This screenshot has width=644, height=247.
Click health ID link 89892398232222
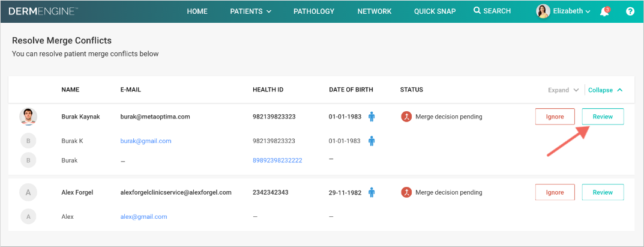[277, 160]
